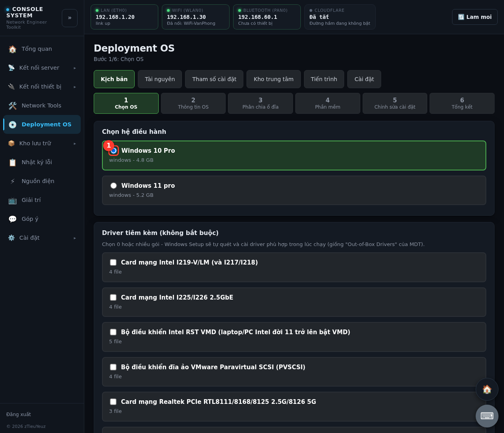Click the TV icon beside Giải trí
This screenshot has height=433, width=504.
tap(13, 200)
